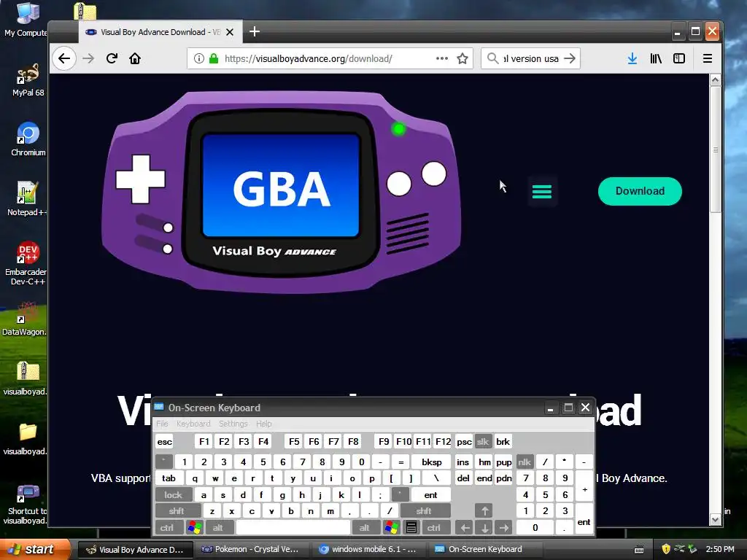
Task: Open the My Computer desktop icon
Action: 26,19
